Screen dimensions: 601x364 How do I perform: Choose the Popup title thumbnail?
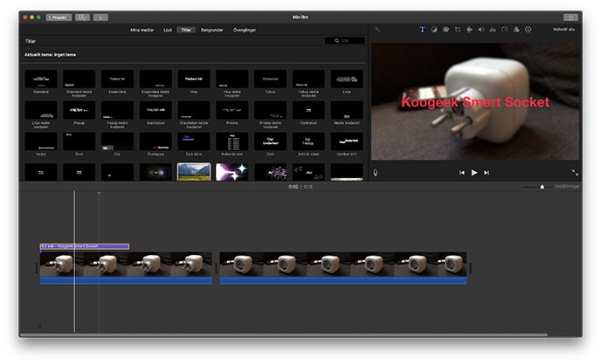click(79, 110)
